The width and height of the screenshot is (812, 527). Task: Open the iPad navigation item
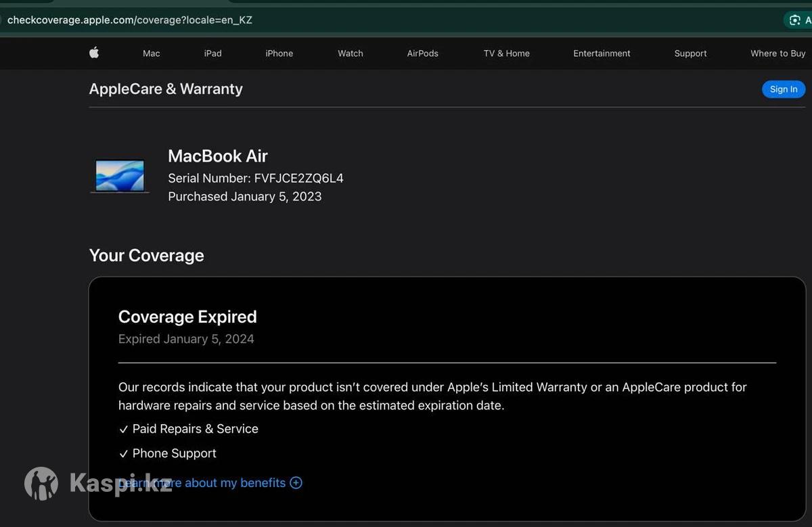(212, 53)
